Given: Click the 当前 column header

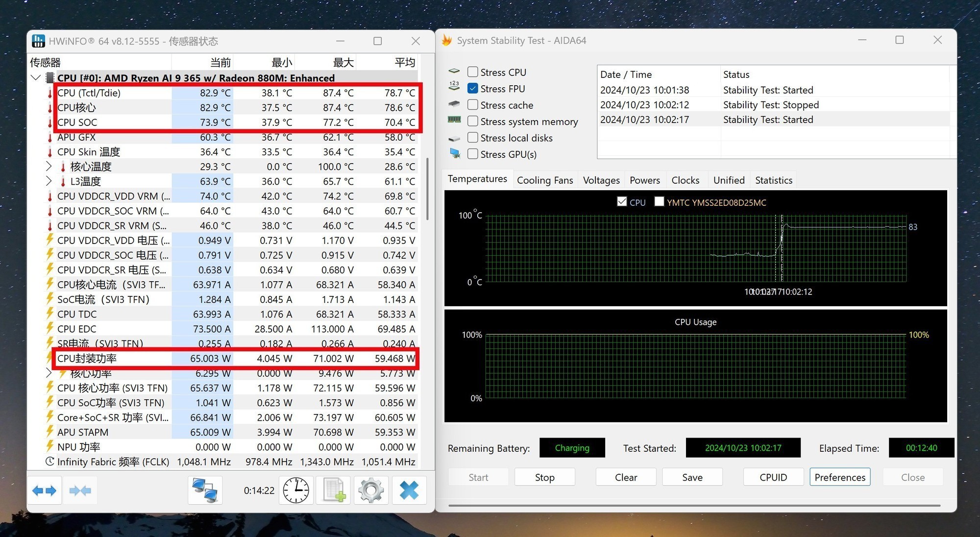Looking at the screenshot, I should pyautogui.click(x=202, y=62).
